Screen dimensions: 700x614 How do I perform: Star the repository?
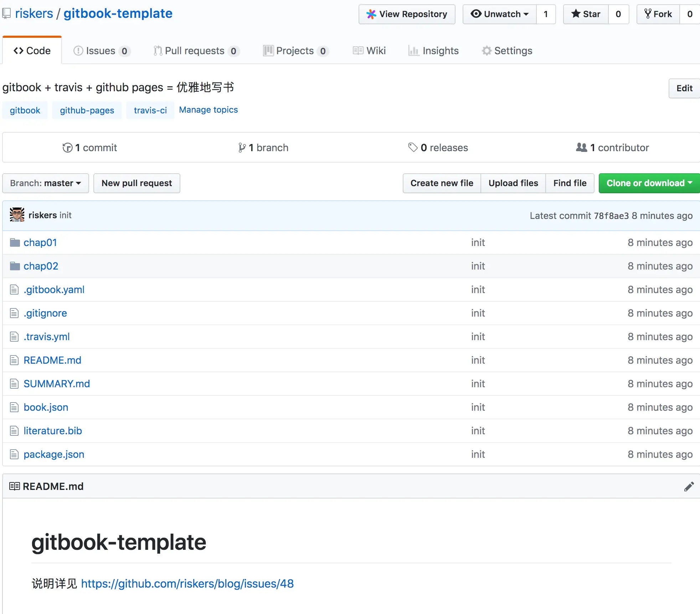point(586,14)
